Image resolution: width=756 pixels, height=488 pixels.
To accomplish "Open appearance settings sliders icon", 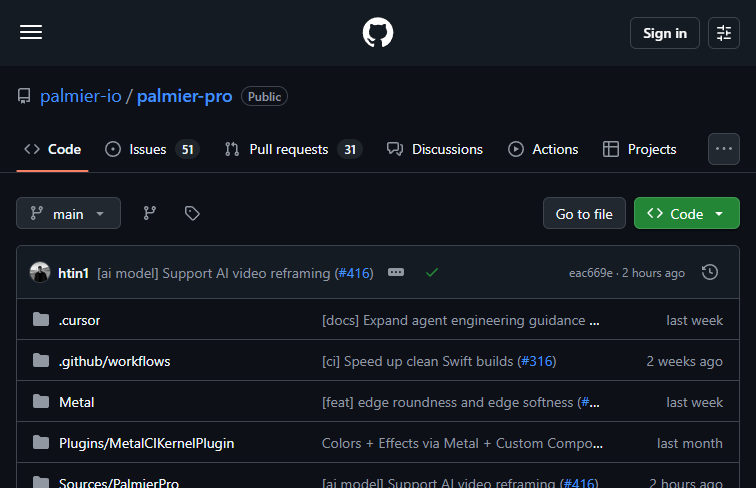I will pos(723,33).
